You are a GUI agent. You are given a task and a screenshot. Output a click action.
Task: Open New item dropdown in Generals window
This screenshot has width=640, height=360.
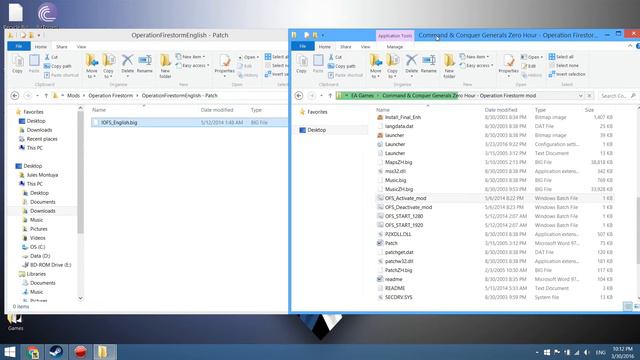(475, 57)
